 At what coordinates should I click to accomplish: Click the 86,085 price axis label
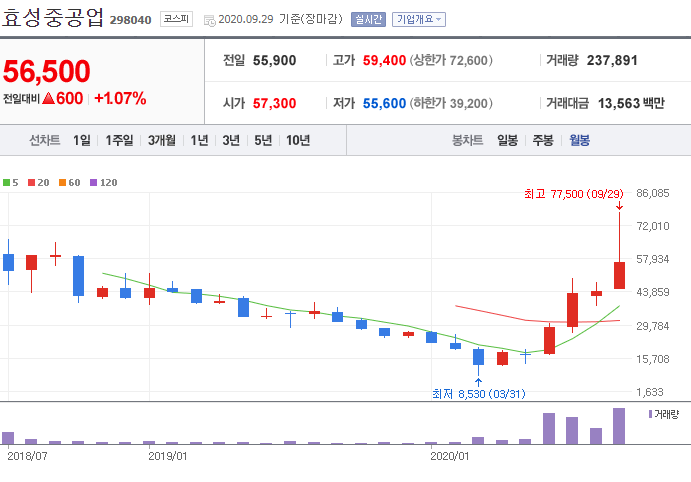pyautogui.click(x=653, y=193)
